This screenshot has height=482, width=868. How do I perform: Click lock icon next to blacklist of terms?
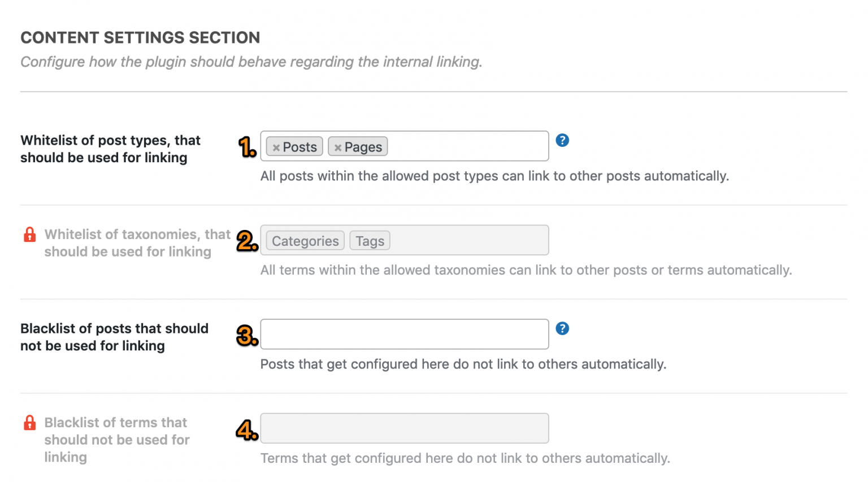30,423
